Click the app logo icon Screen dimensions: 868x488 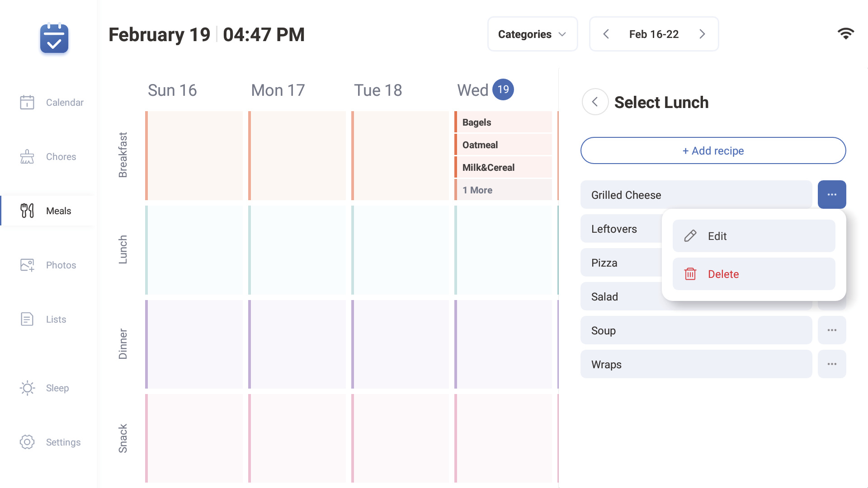pyautogui.click(x=54, y=38)
